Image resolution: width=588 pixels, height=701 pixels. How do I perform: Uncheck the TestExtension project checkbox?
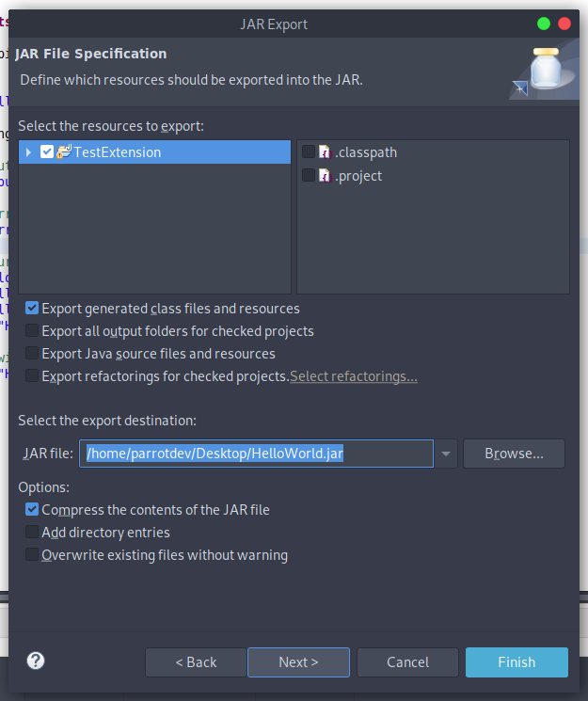coord(47,151)
